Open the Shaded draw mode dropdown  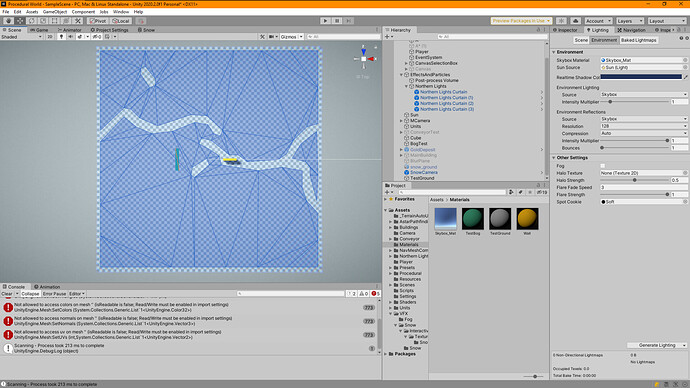click(22, 37)
